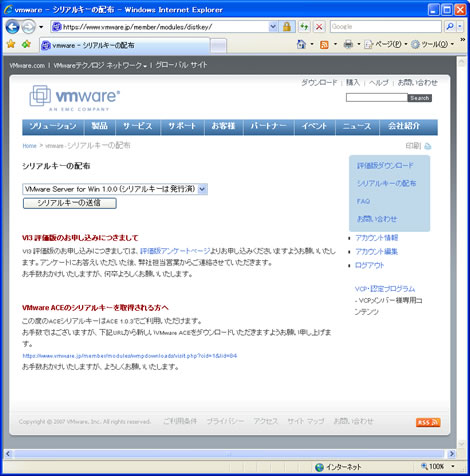Click the ダウンロード header link
470x476 pixels.
pyautogui.click(x=319, y=82)
